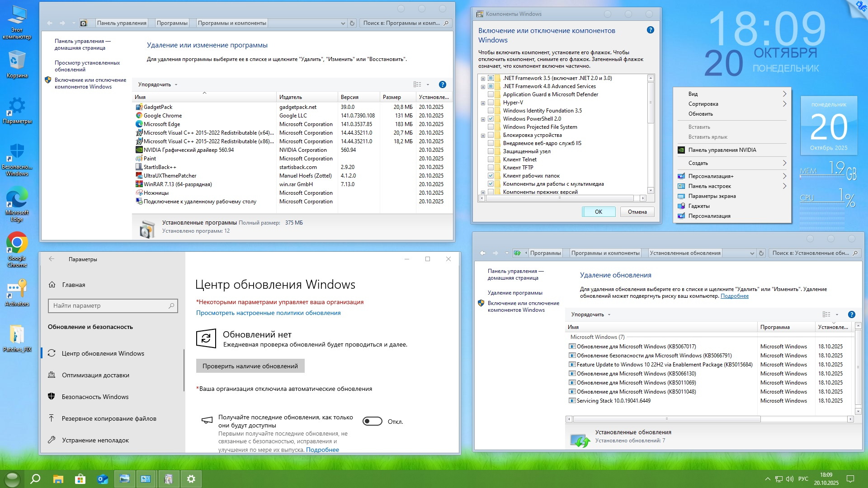Screen dimensions: 868x488
Task: Select NVIDIA Control Panel in context menu
Action: tap(722, 150)
